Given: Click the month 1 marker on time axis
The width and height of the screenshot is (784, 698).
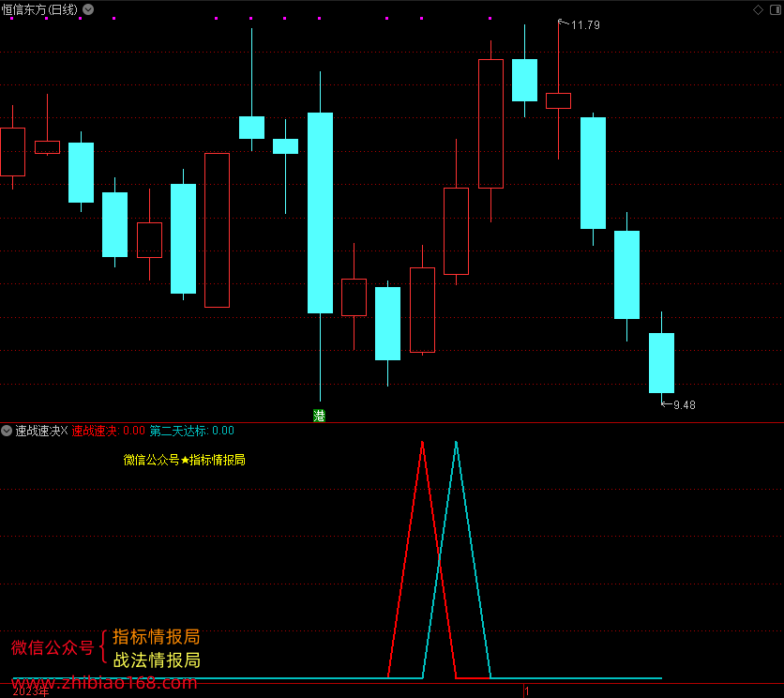Looking at the screenshot, I should click(526, 691).
